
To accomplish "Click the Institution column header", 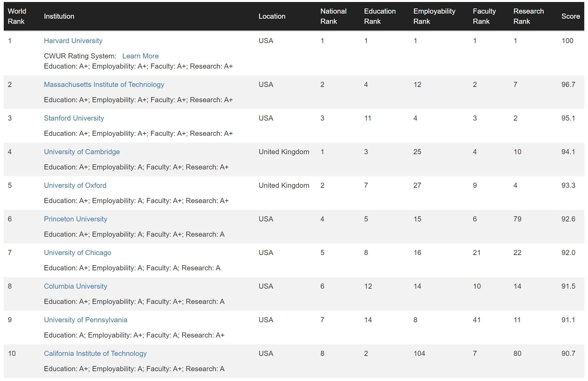I will click(59, 16).
